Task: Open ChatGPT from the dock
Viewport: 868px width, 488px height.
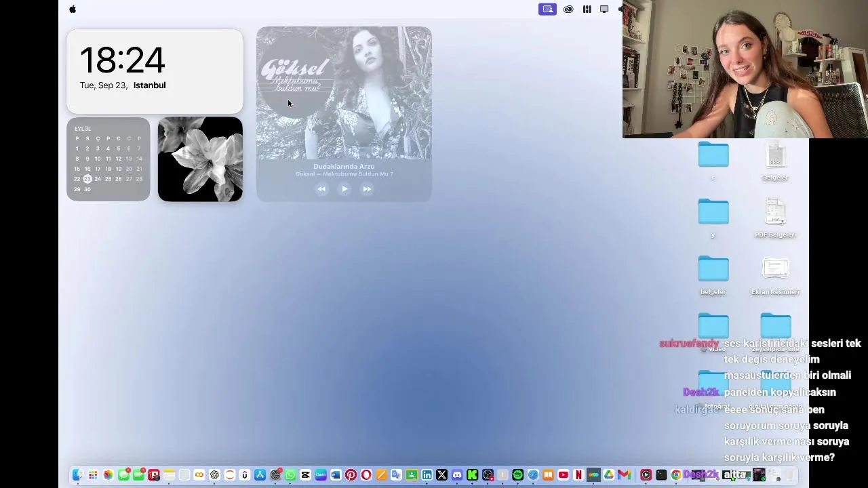Action: click(214, 475)
